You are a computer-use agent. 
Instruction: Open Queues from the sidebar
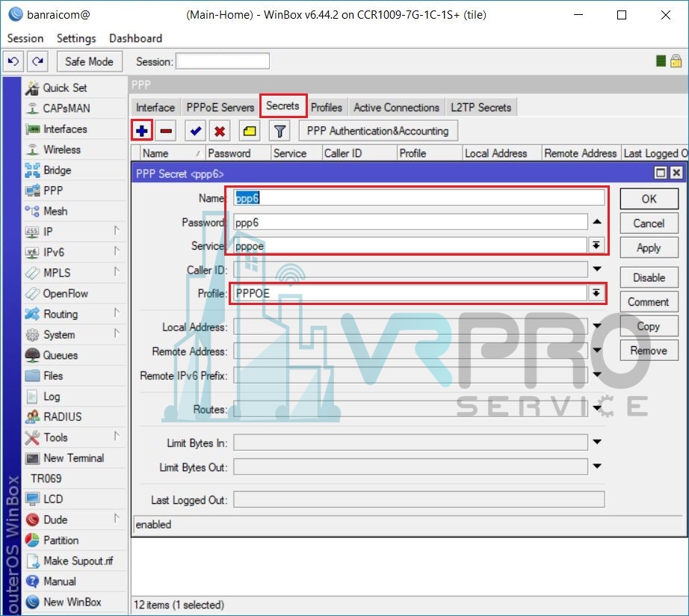point(61,355)
